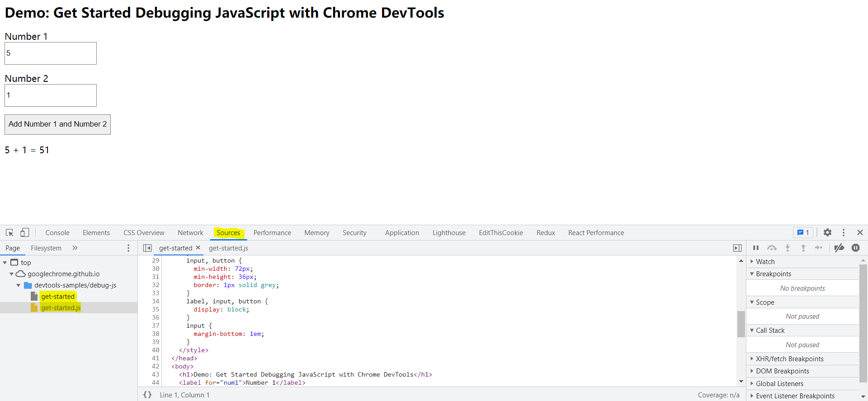Screen dimensions: 868x401
Task: Open navigator pane three-dot menu
Action: coord(128,248)
